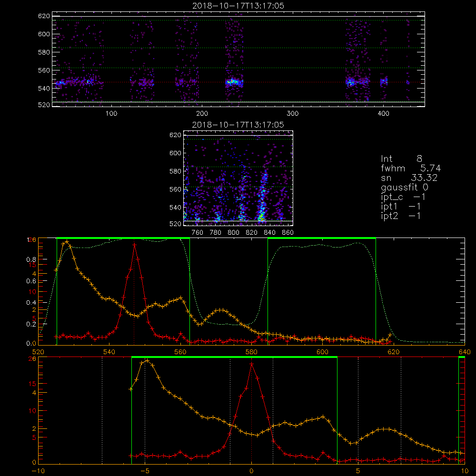Click the red curve peak at 0 in bottom plot
The image size is (476, 476).
coord(251,363)
